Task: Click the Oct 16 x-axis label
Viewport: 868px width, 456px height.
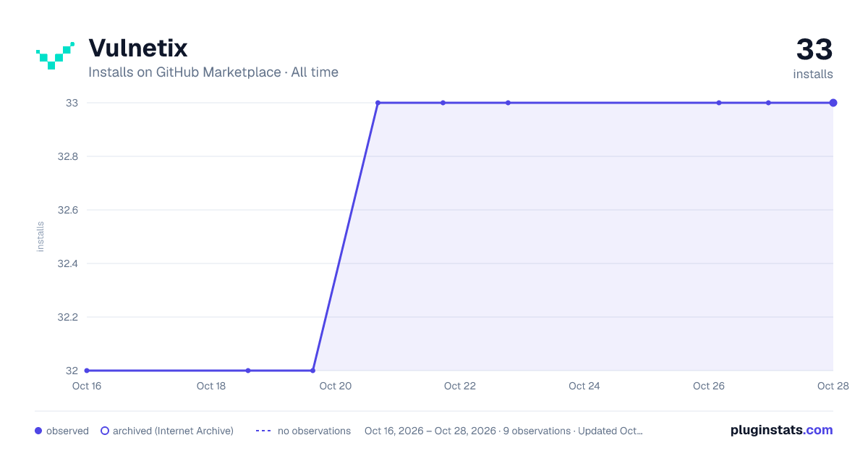Action: pyautogui.click(x=87, y=386)
